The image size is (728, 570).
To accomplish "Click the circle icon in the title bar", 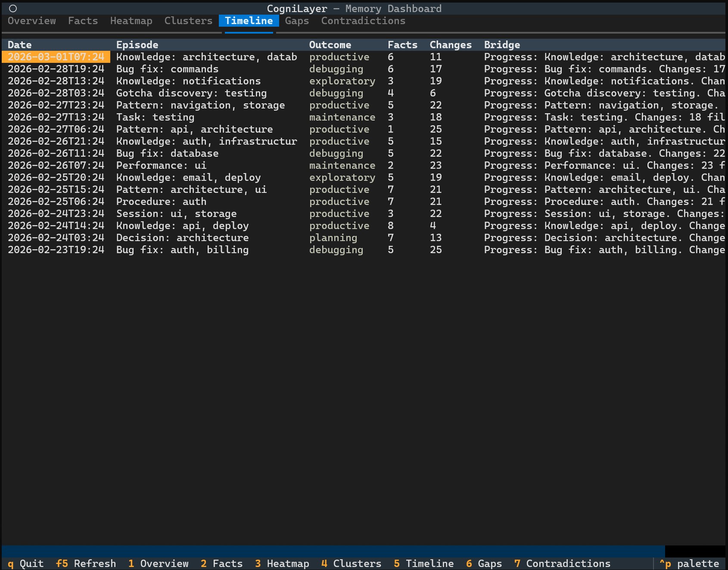I will click(13, 9).
